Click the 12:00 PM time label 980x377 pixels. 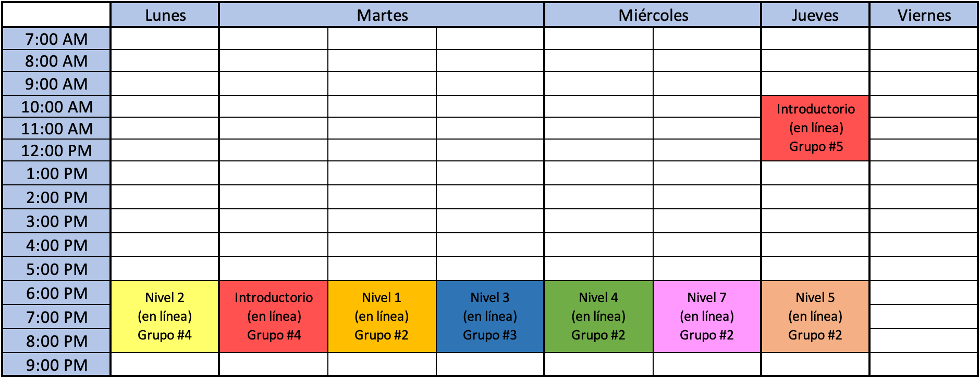56,150
